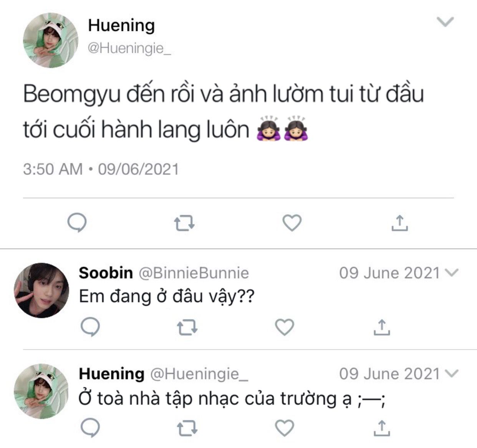View Soobin's profile picture
Viewport: 477px width, 448px height.
point(41,290)
